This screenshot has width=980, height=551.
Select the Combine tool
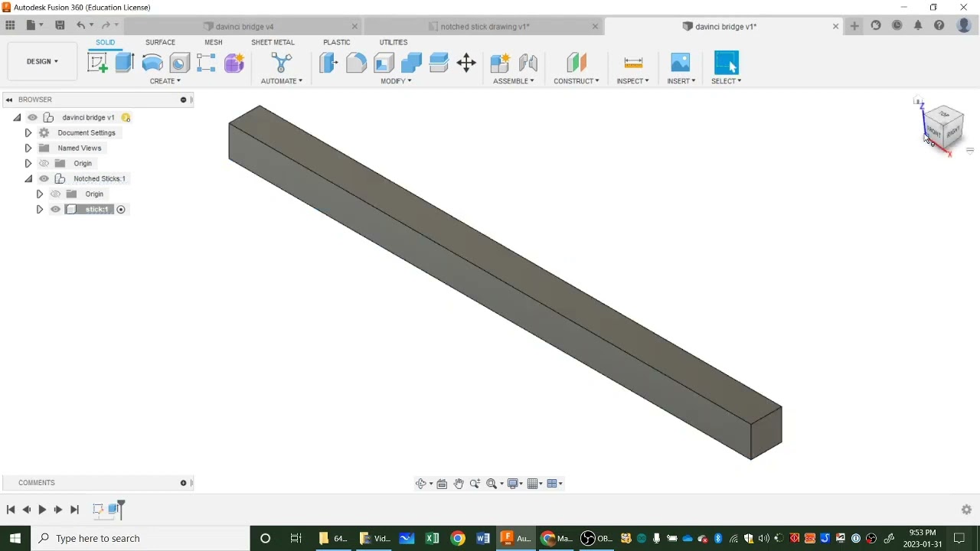[411, 63]
